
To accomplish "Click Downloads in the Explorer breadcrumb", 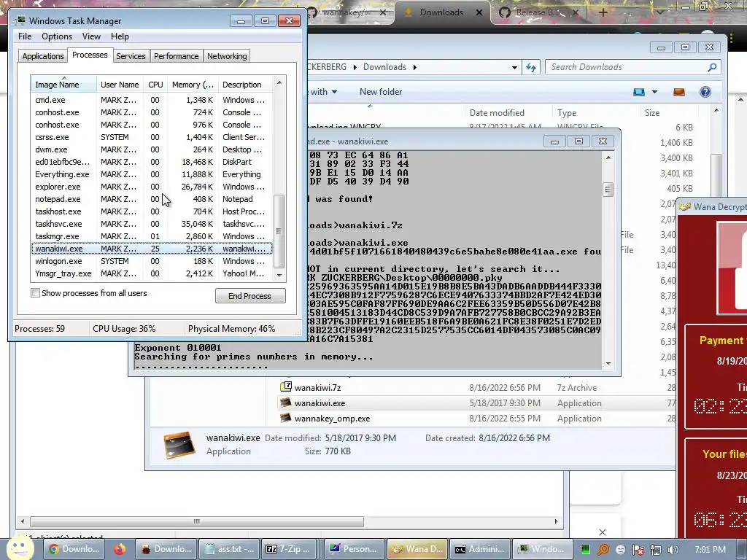I will click(384, 67).
